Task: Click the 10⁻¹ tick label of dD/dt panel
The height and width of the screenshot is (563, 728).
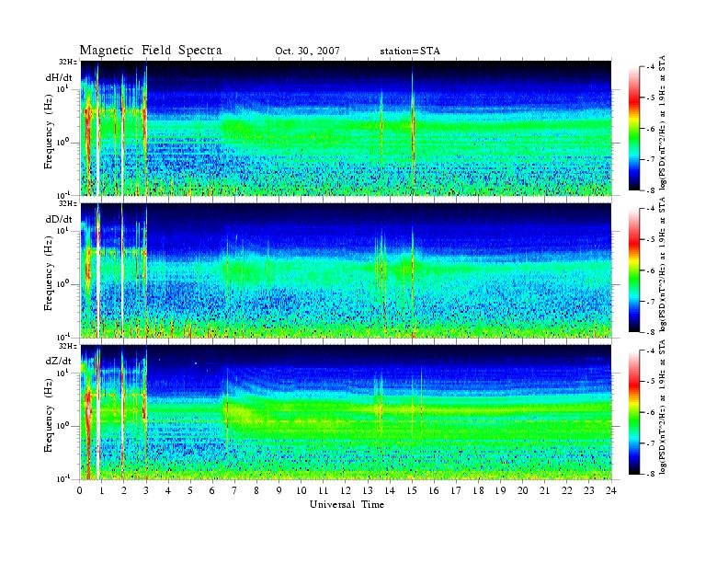Action: pyautogui.click(x=63, y=337)
